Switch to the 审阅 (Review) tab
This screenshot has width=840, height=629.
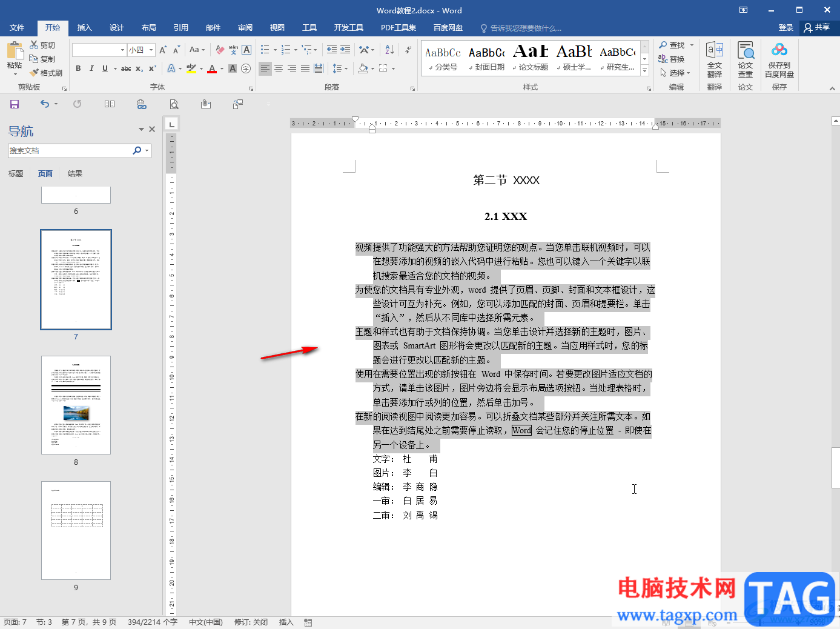[245, 28]
